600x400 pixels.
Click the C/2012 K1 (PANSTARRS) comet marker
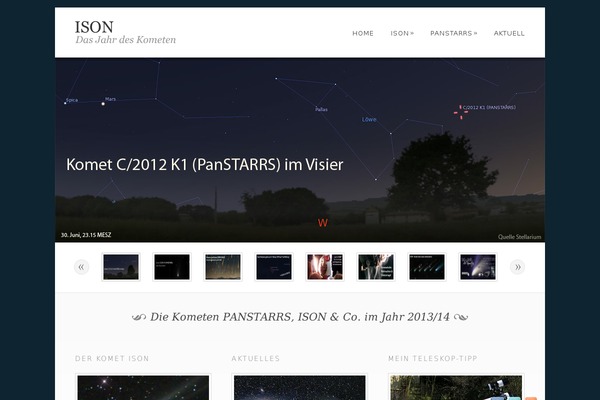tap(461, 113)
